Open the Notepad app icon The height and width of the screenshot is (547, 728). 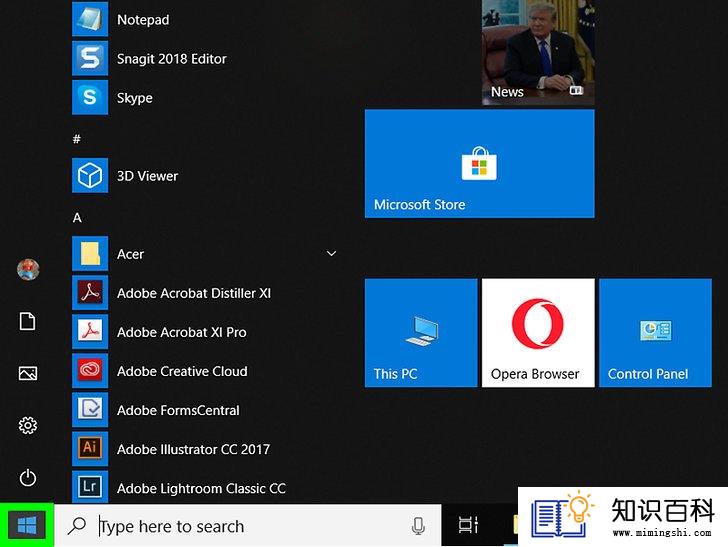pos(90,19)
